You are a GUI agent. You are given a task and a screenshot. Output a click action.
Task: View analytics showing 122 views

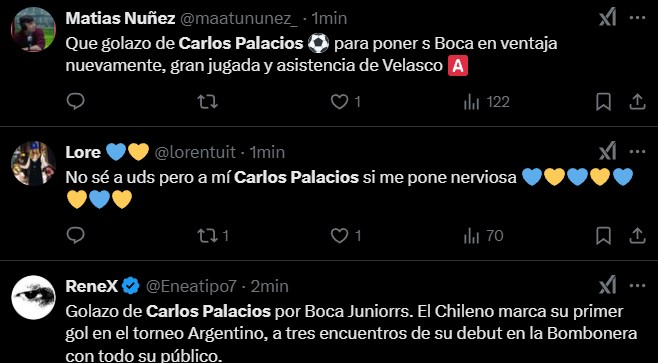(486, 102)
